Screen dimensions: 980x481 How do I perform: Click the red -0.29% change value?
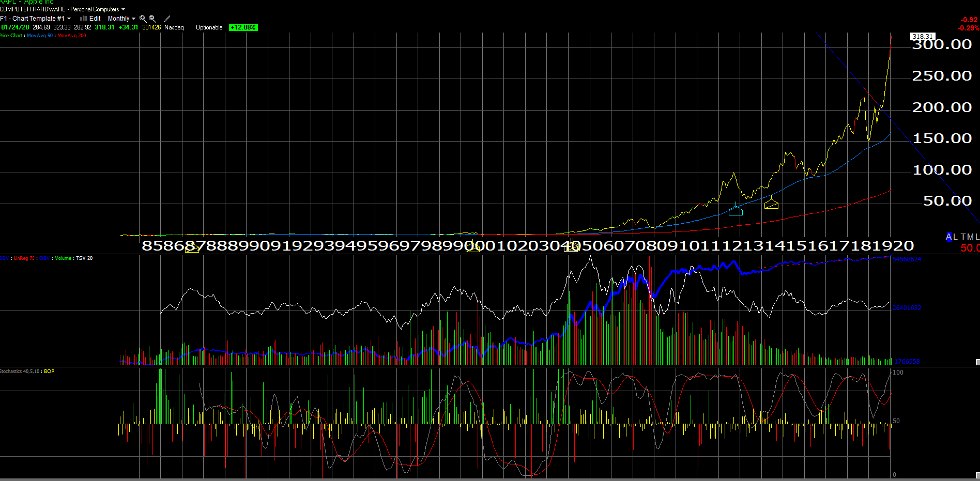(x=969, y=28)
